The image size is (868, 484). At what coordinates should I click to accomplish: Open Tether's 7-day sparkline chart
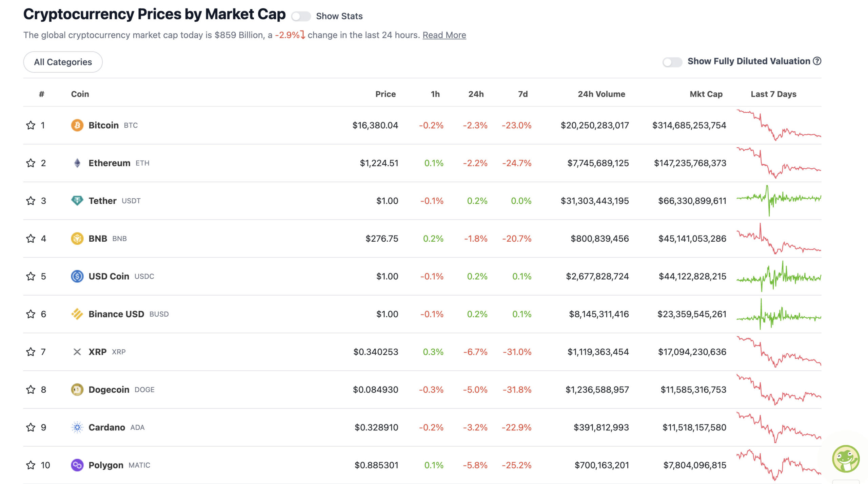[778, 201]
